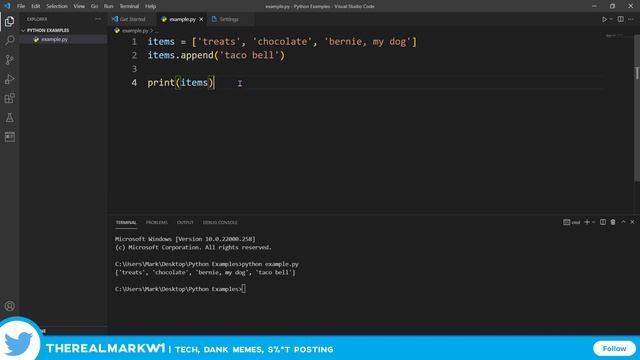Switch to the TERMINAL panel tab

(126, 222)
